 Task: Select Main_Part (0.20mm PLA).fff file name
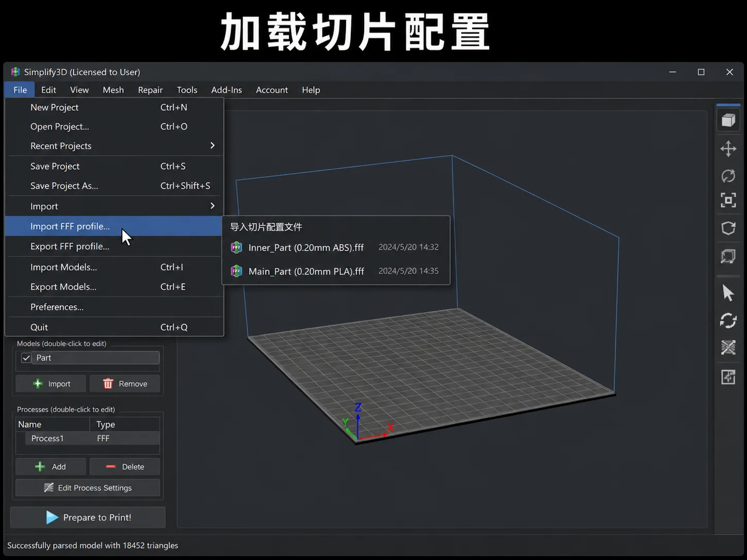pos(306,271)
